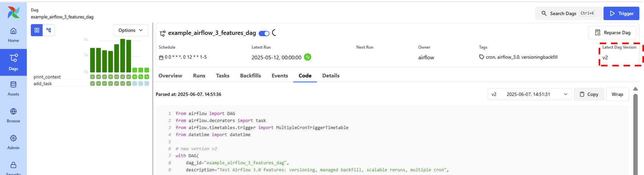
Task: Open the v2 version selector dropdown
Action: pyautogui.click(x=529, y=94)
